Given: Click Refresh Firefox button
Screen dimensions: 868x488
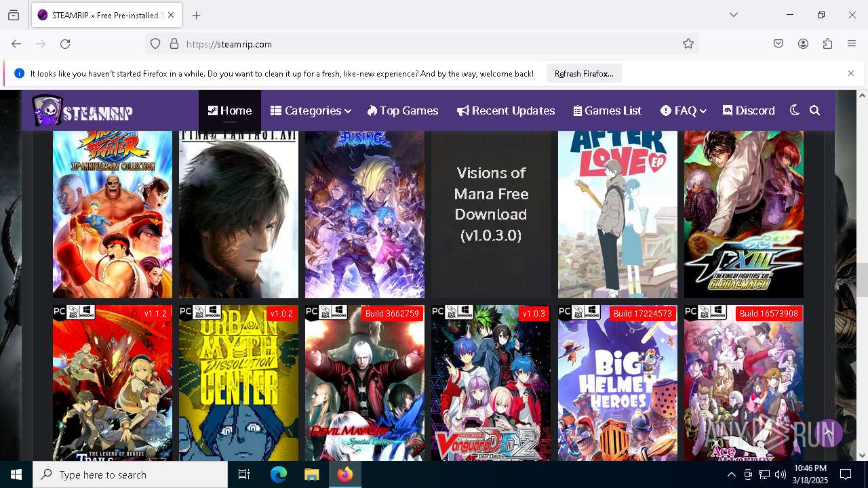Looking at the screenshot, I should point(584,73).
